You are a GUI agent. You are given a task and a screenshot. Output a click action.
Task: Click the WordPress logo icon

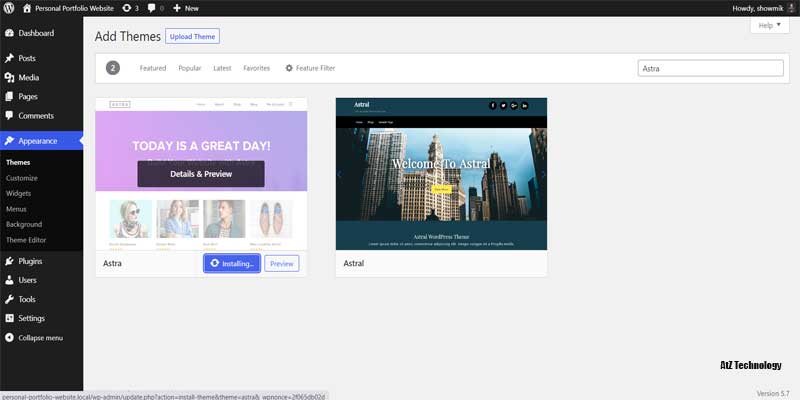click(9, 8)
